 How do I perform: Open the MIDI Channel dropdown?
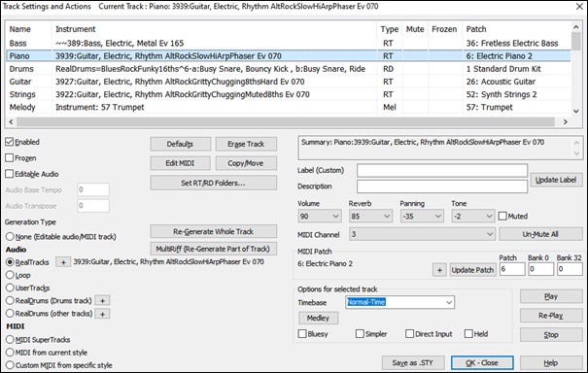coord(422,234)
